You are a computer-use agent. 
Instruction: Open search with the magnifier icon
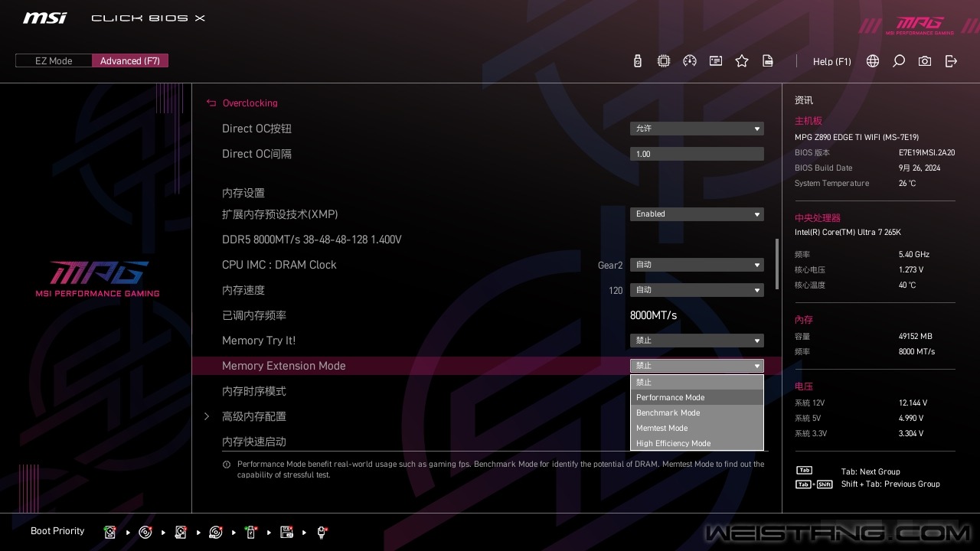coord(899,61)
